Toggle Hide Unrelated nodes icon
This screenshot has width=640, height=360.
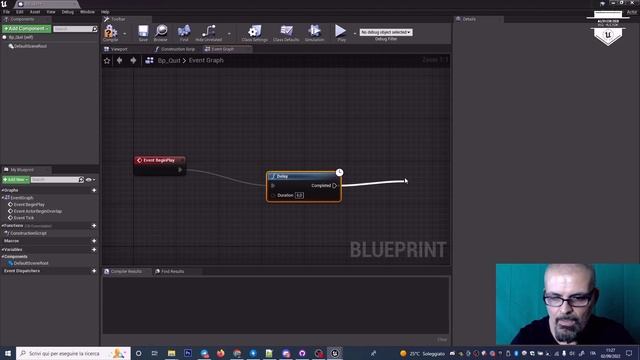209,32
